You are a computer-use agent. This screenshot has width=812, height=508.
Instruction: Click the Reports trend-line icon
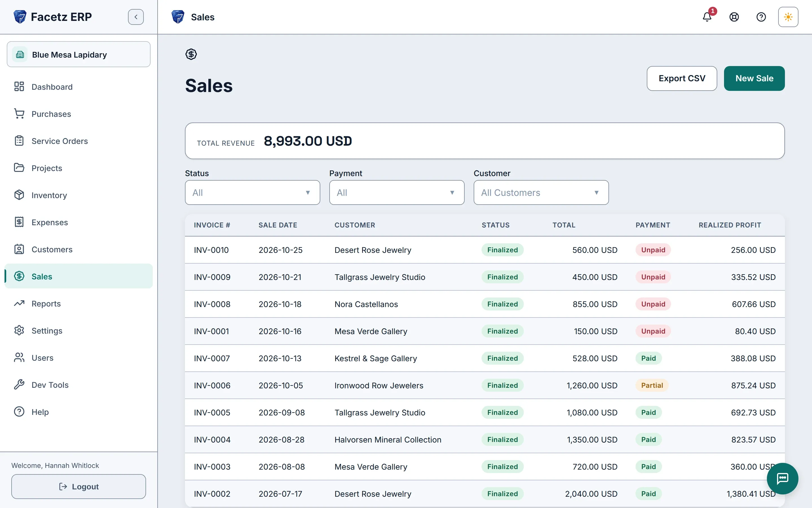click(x=19, y=303)
